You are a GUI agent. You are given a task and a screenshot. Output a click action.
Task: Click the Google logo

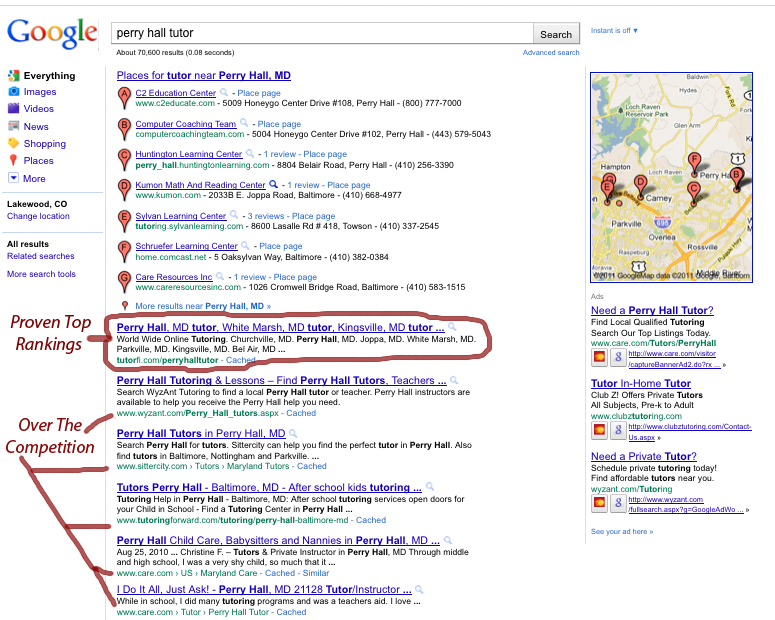pyautogui.click(x=52, y=33)
